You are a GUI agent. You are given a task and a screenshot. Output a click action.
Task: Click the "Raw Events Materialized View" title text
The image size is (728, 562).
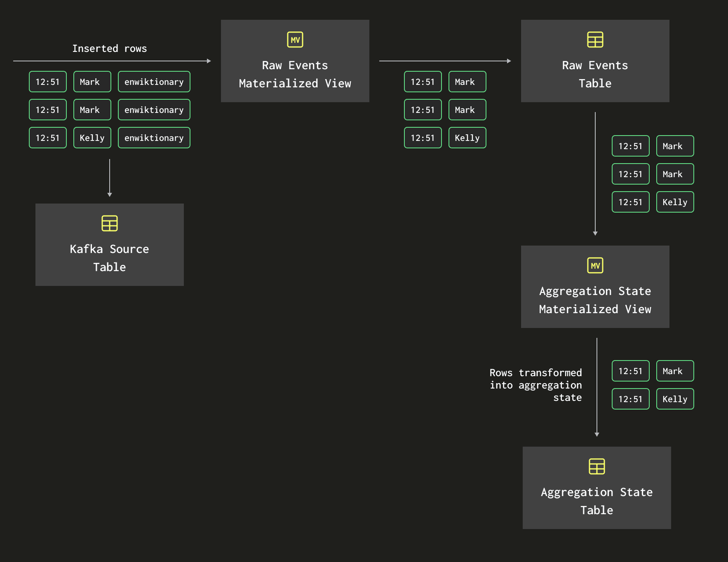click(x=295, y=74)
